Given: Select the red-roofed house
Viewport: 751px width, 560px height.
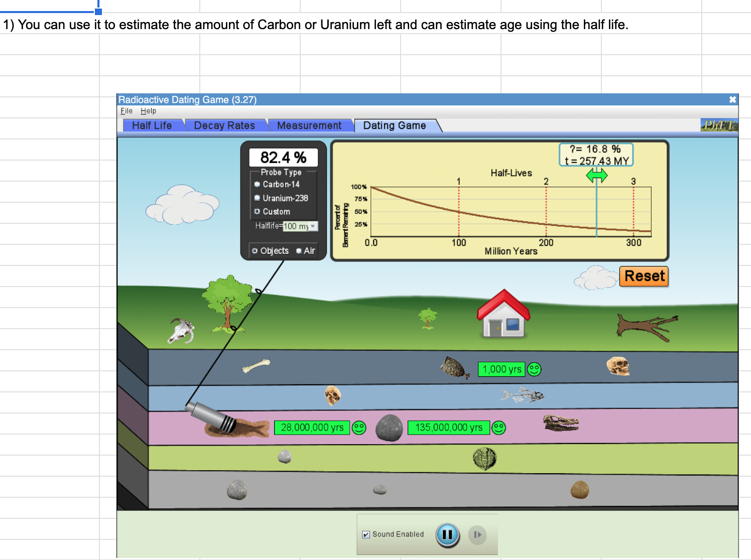Looking at the screenshot, I should 504,313.
